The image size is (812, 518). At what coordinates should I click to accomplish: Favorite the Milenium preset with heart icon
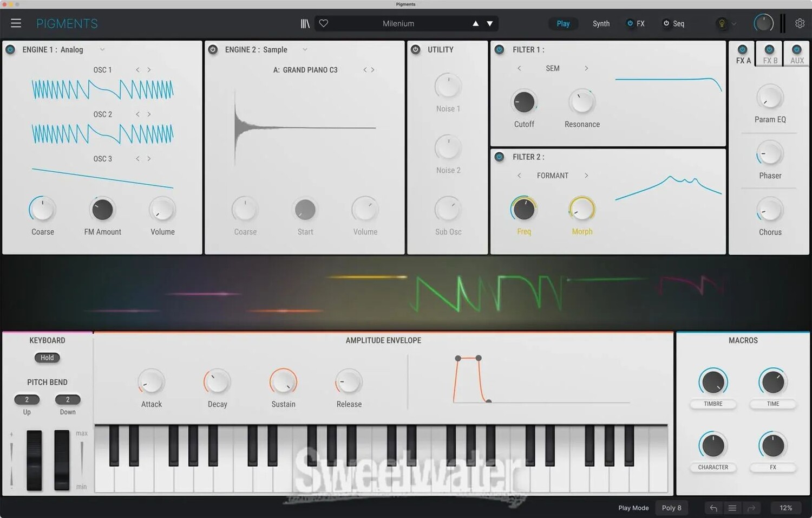pos(324,23)
